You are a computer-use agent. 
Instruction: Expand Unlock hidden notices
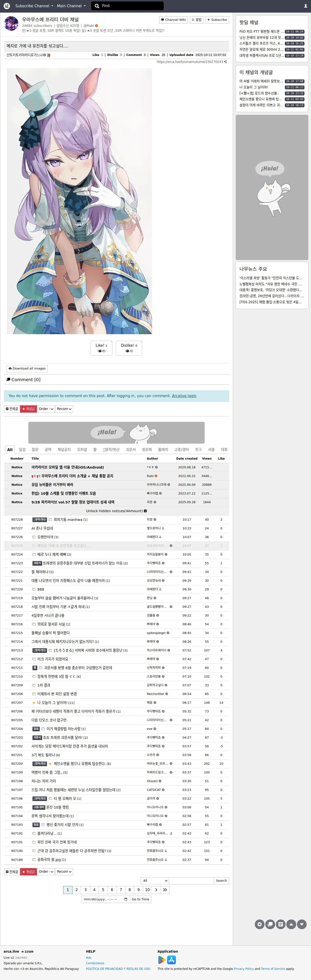click(117, 511)
